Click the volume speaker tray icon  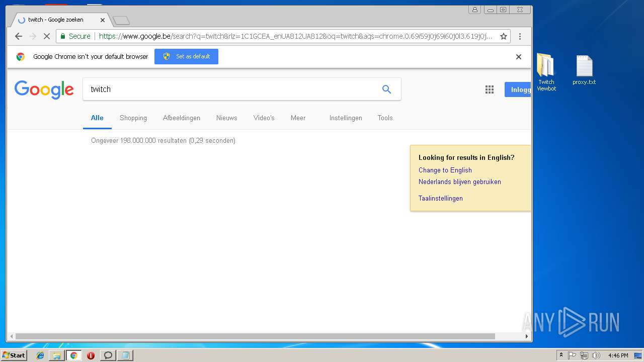[596, 355]
